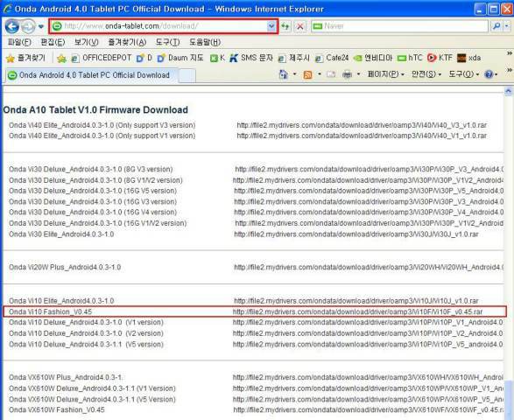514x420 pixels.
Task: Click the VX610WF_v0.45 download link
Action: (x=368, y=409)
